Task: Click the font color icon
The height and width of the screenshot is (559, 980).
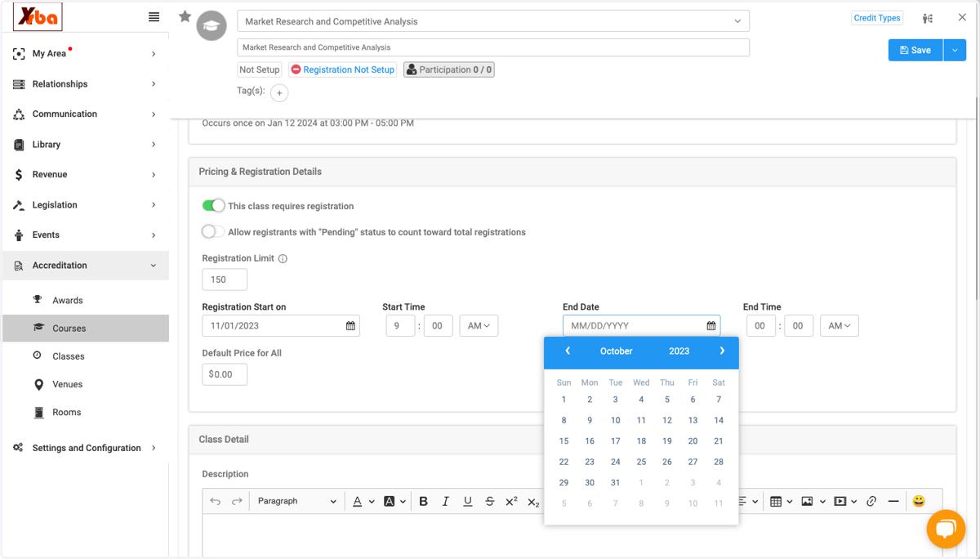Action: click(358, 501)
